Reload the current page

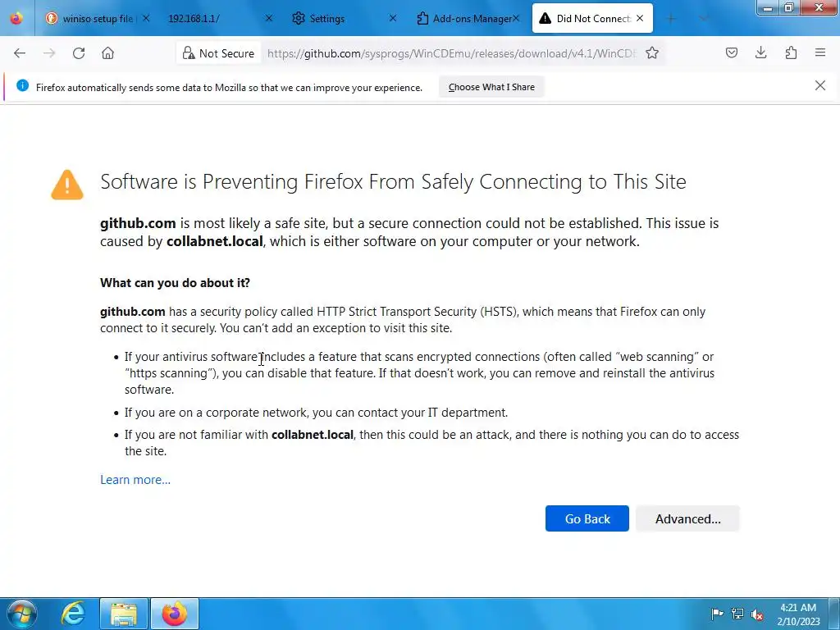[x=79, y=53]
